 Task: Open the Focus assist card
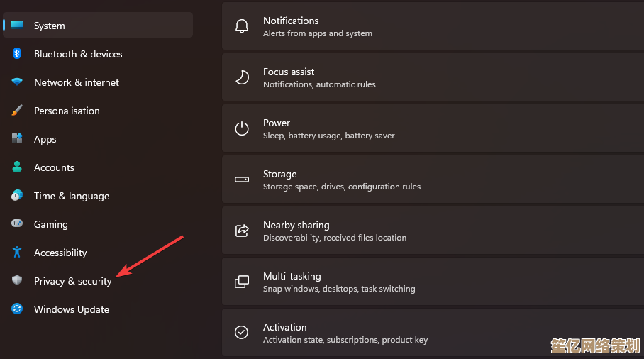click(x=433, y=77)
